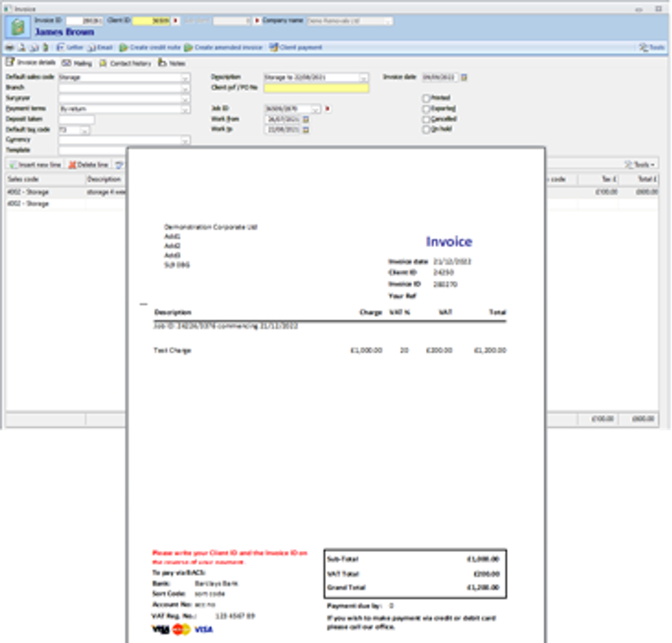Click the Grand Total row in preview
This screenshot has width=672, height=643.
pyautogui.click(x=416, y=588)
